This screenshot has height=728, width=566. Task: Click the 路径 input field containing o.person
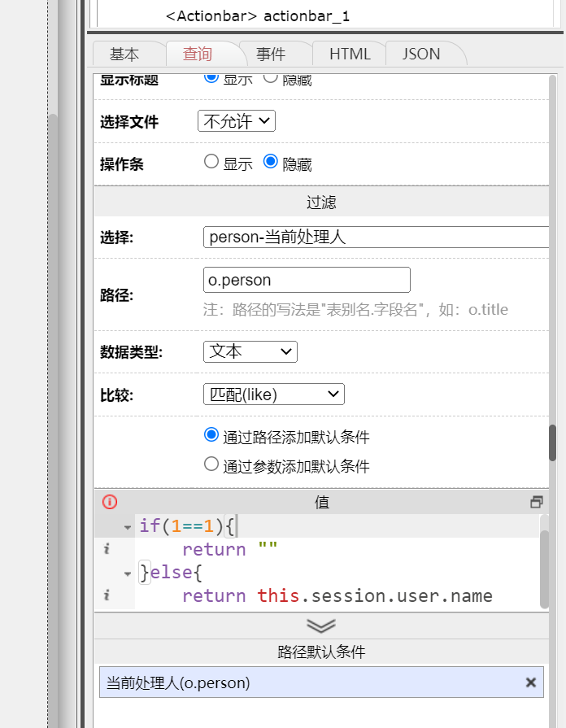click(x=307, y=280)
